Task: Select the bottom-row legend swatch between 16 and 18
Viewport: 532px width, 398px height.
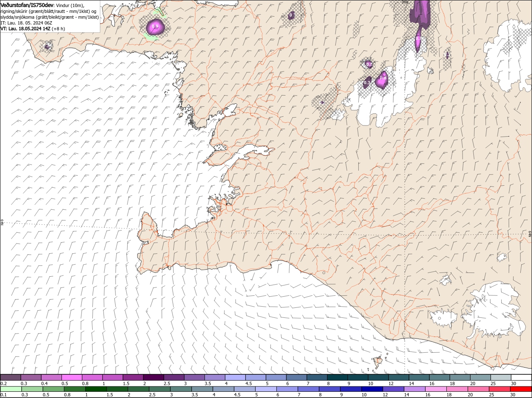Action: [436, 389]
